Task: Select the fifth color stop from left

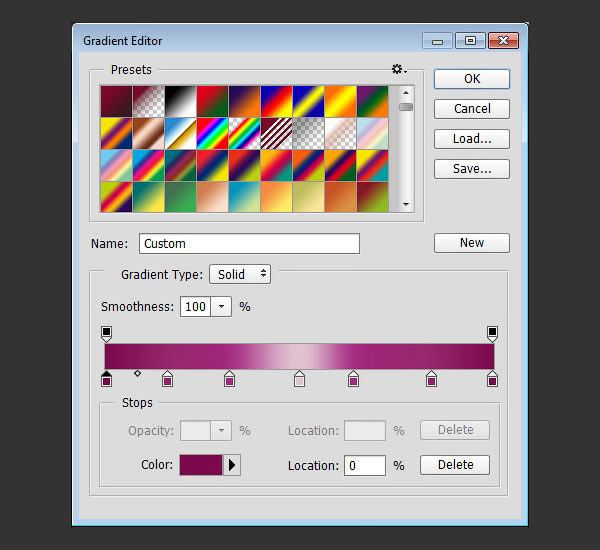Action: click(353, 379)
